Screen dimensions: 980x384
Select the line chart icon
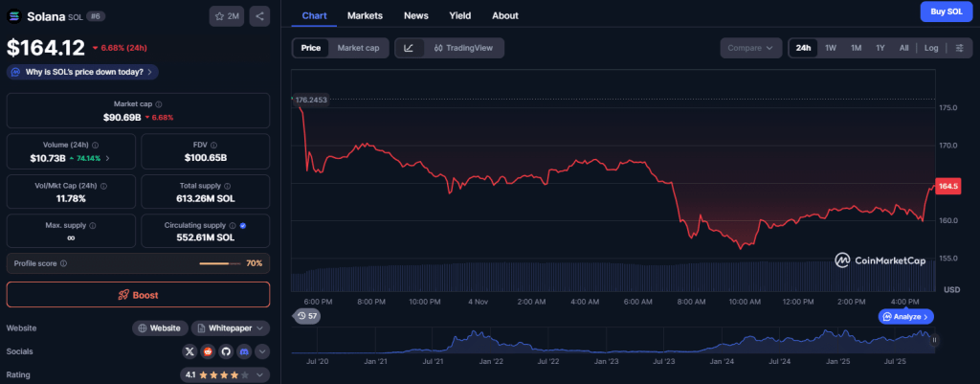409,48
